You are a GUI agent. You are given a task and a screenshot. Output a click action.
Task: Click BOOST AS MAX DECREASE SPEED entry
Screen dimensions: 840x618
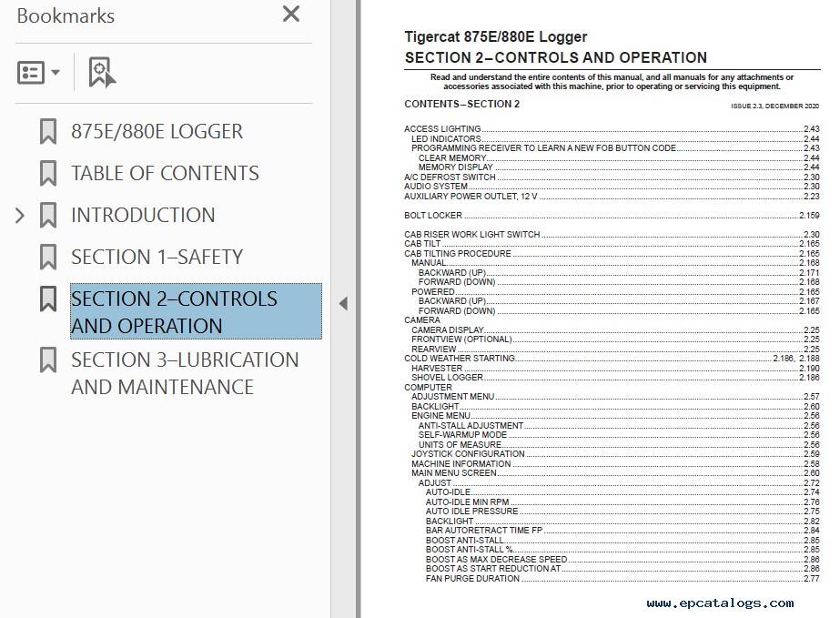(x=622, y=560)
